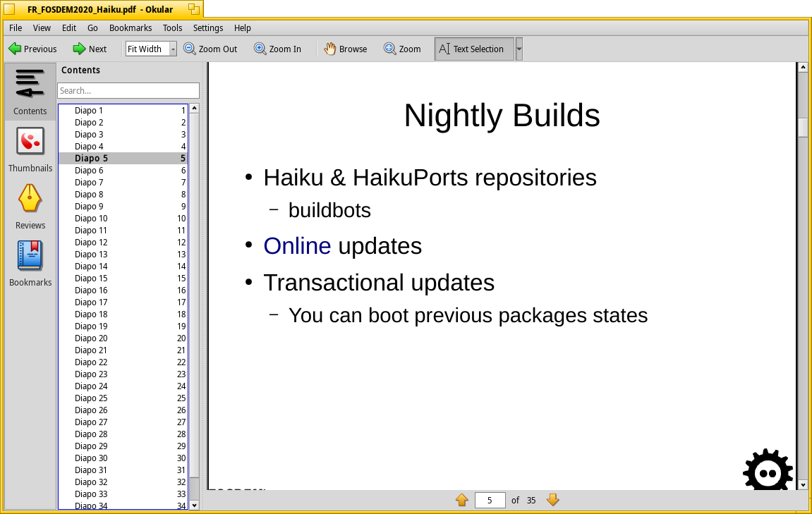The height and width of the screenshot is (514, 812).
Task: Open the Bookmarks menu
Action: point(131,28)
